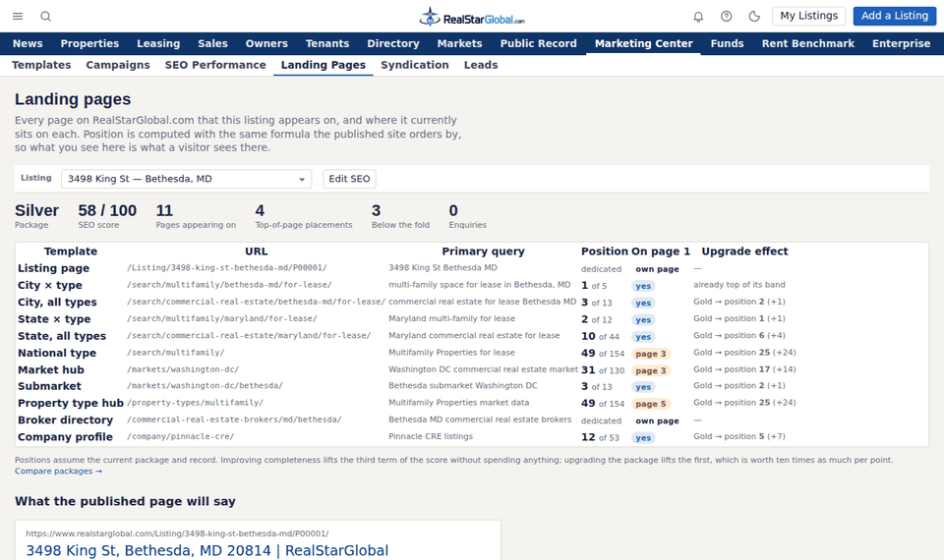Click the Broker directory row label
The height and width of the screenshot is (560, 944).
click(65, 420)
